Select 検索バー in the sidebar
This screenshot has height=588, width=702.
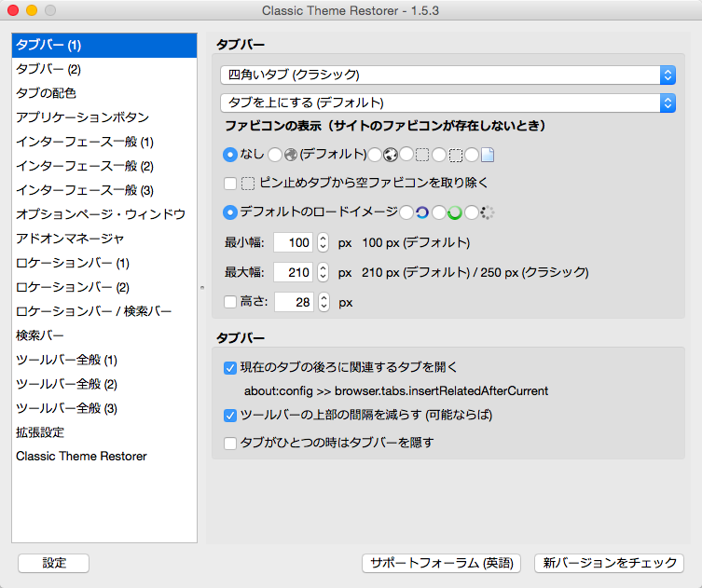click(104, 335)
